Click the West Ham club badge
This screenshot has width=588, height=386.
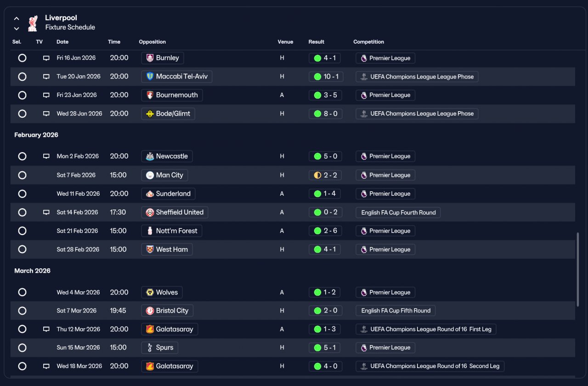pyautogui.click(x=150, y=250)
